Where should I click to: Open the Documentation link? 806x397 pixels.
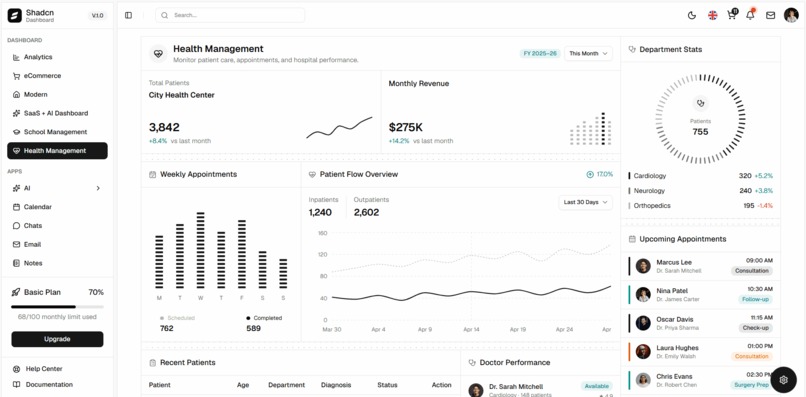coord(49,385)
